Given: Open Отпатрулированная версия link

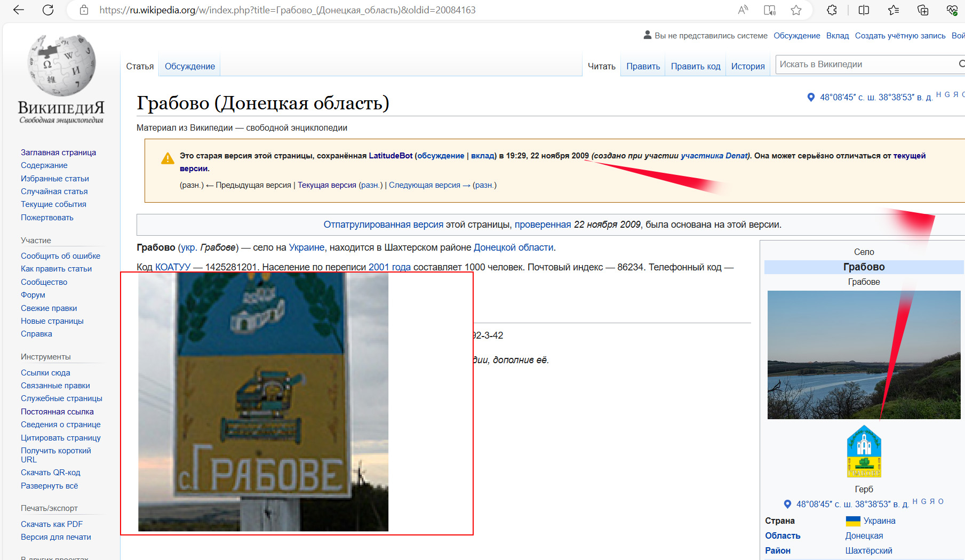Looking at the screenshot, I should click(x=384, y=225).
